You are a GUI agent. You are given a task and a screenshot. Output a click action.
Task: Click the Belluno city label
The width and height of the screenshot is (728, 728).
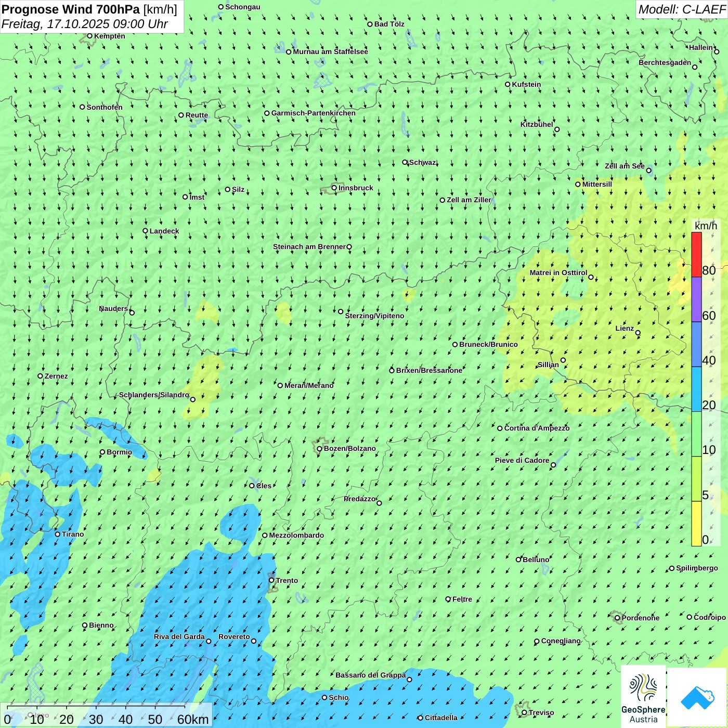click(536, 560)
